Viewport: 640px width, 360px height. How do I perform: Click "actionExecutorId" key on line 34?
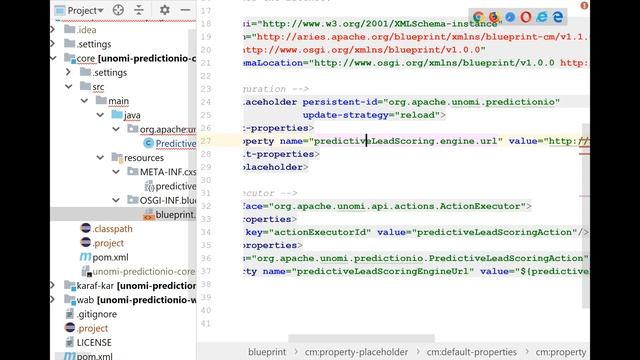pos(320,232)
